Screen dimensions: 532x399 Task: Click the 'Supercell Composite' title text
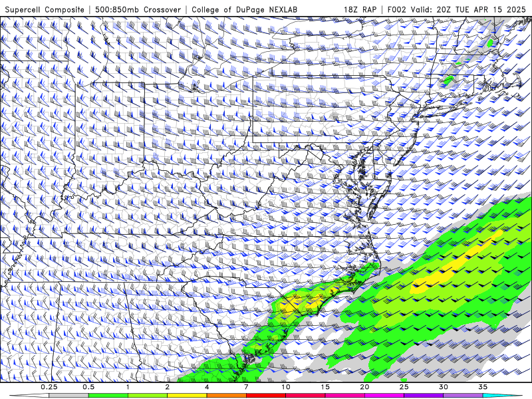45,9
